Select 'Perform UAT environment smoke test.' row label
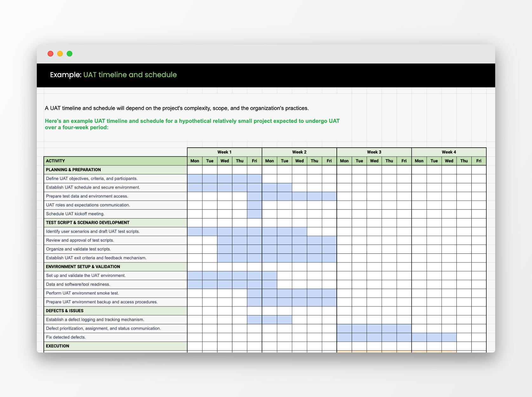Screen dimensions: 532x397 [x=115, y=293]
